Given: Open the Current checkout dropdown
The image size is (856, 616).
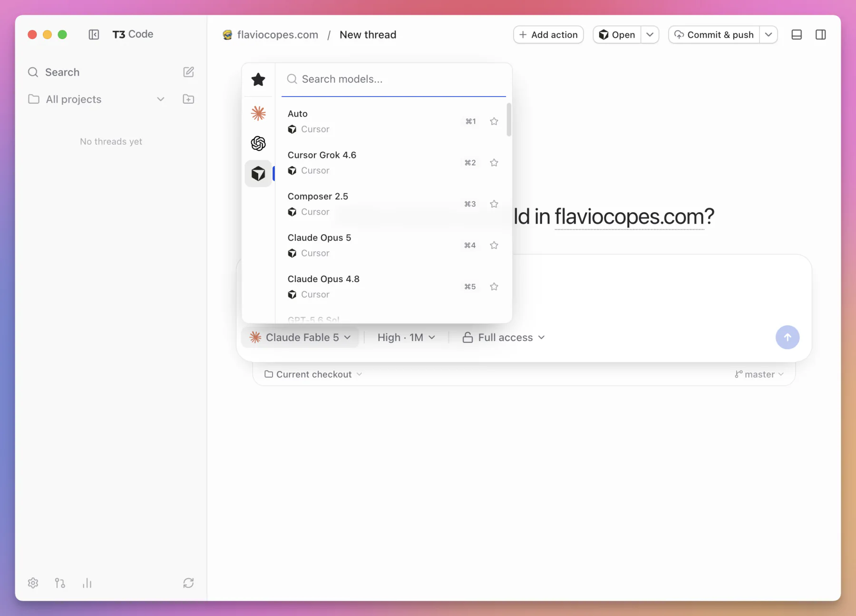Looking at the screenshot, I should 313,374.
